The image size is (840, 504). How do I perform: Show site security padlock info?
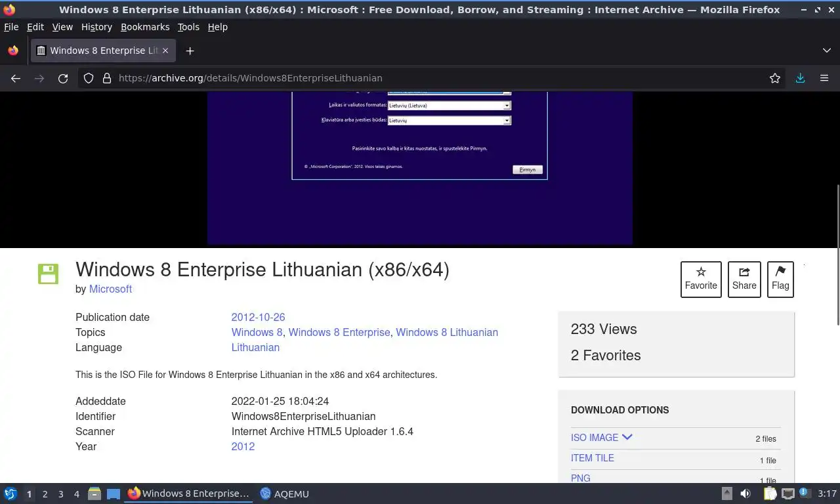(107, 78)
